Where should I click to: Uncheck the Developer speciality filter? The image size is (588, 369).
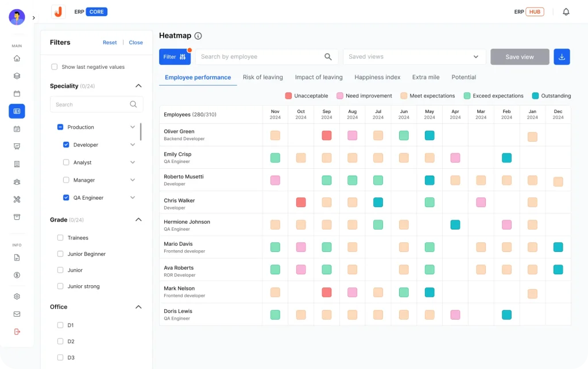click(66, 145)
